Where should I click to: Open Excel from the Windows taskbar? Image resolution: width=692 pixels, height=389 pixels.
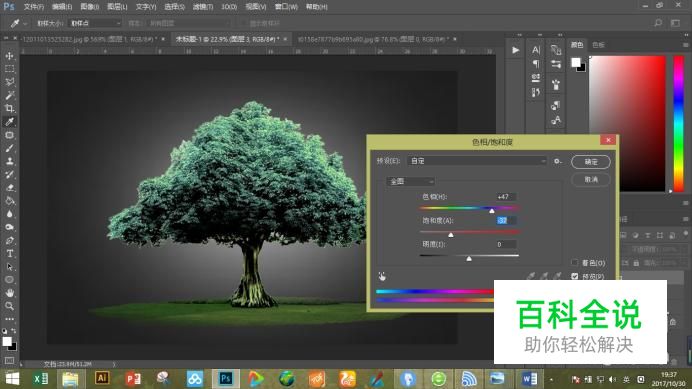coord(41,379)
